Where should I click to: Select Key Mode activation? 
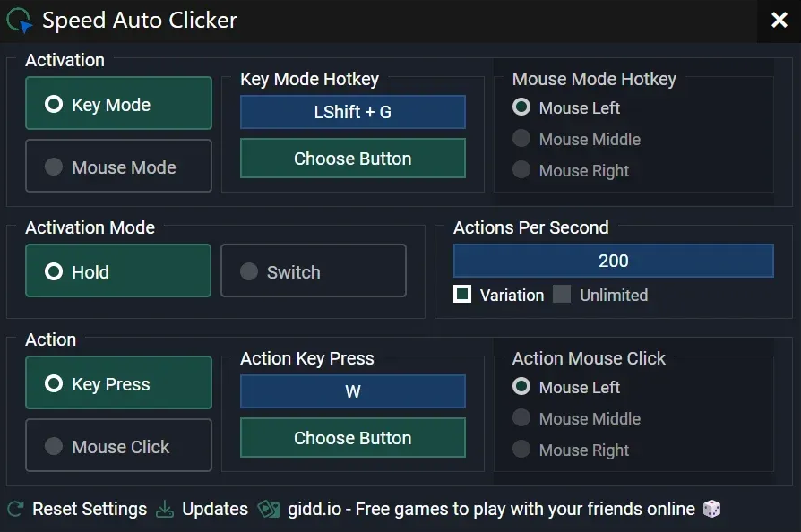click(118, 103)
